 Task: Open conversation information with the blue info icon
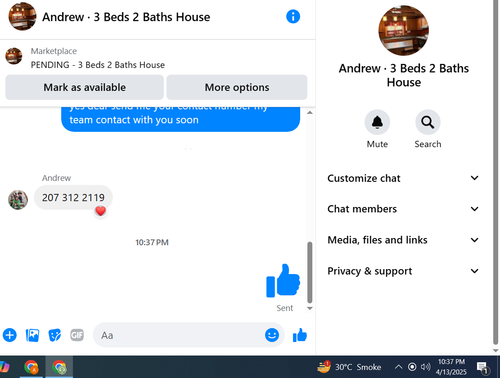293,16
